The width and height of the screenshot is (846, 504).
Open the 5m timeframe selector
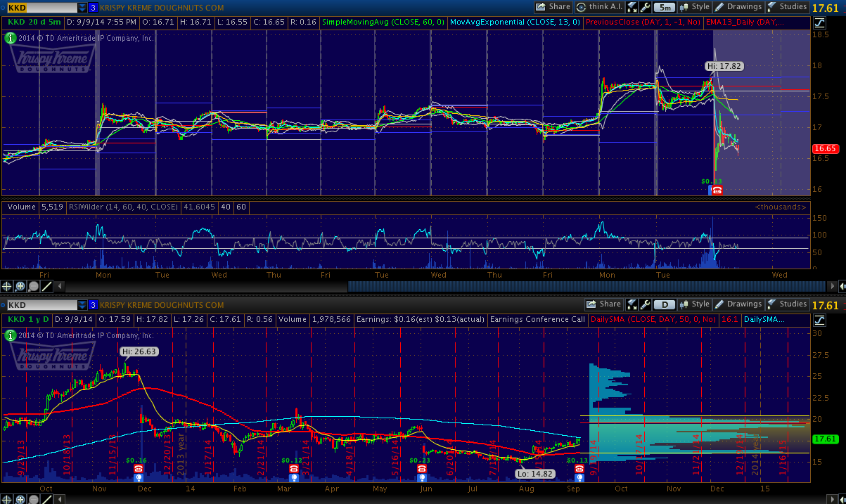pos(665,7)
